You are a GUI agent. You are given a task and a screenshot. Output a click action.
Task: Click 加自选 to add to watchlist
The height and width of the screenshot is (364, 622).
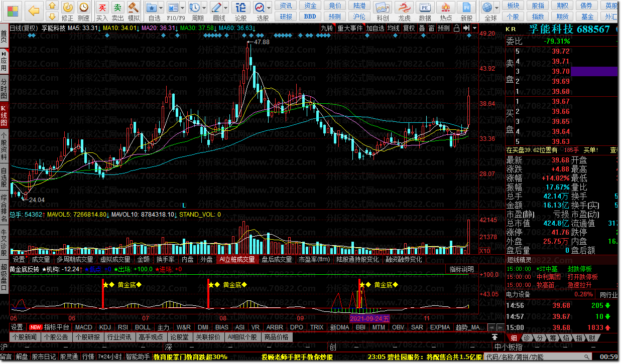point(375,28)
